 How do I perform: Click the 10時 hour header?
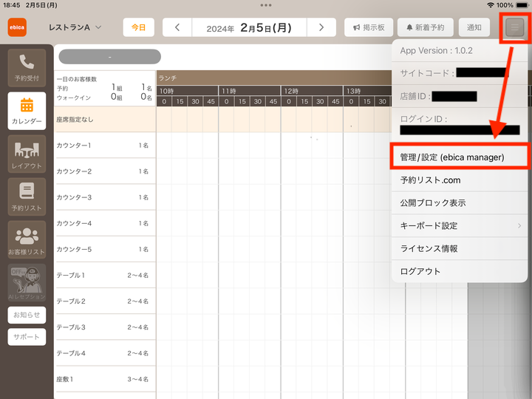pos(187,91)
